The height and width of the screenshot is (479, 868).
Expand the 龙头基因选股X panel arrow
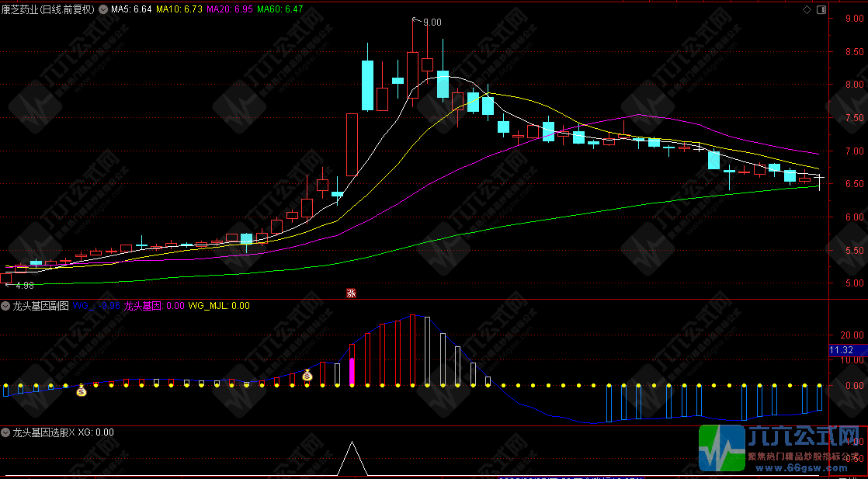click(6, 432)
